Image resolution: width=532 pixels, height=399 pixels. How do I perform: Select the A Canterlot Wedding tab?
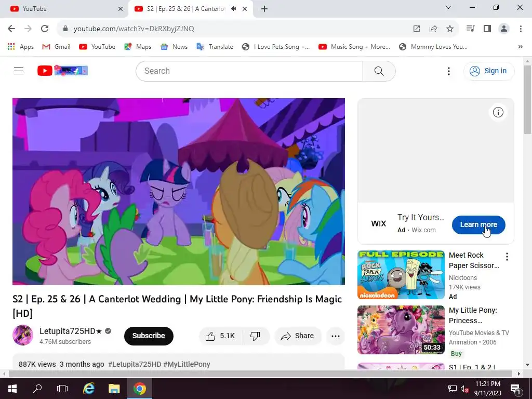pos(186,9)
